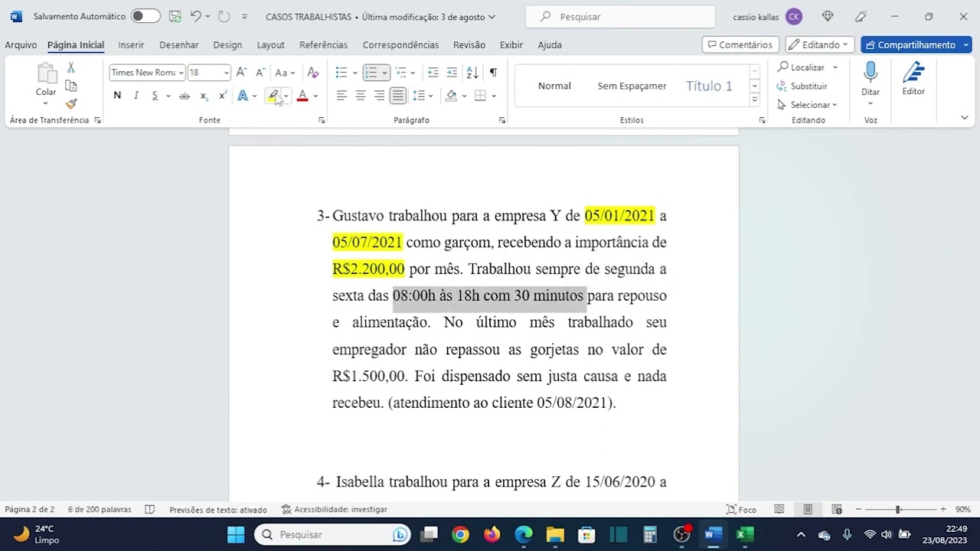The image size is (980, 551).
Task: Toggle bold with the N button
Action: (x=117, y=96)
